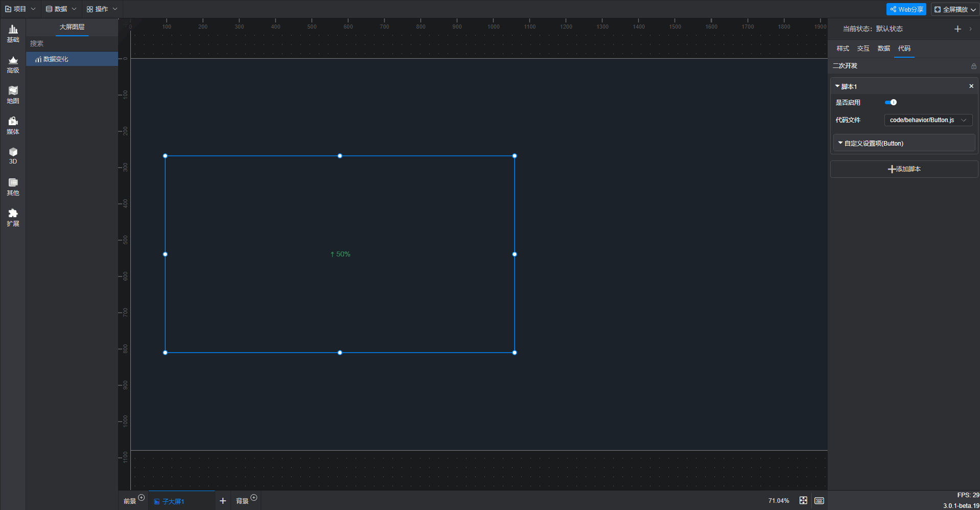Click the 当前状态: 默认状态 label
This screenshot has height=510, width=980.
coord(873,29)
